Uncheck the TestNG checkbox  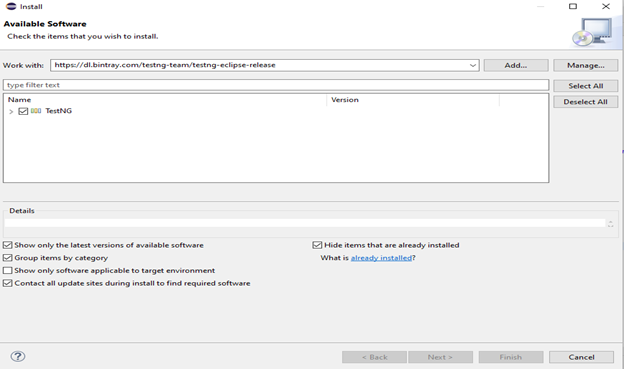point(23,111)
